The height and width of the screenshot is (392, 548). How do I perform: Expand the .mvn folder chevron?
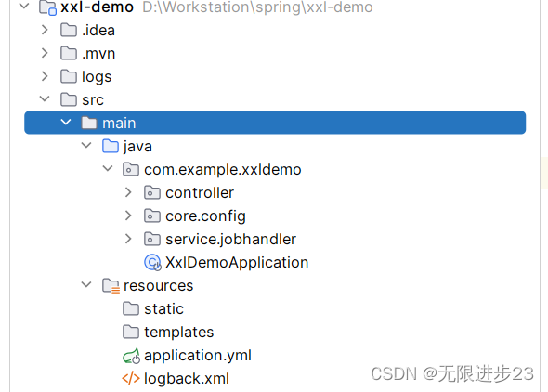[45, 53]
